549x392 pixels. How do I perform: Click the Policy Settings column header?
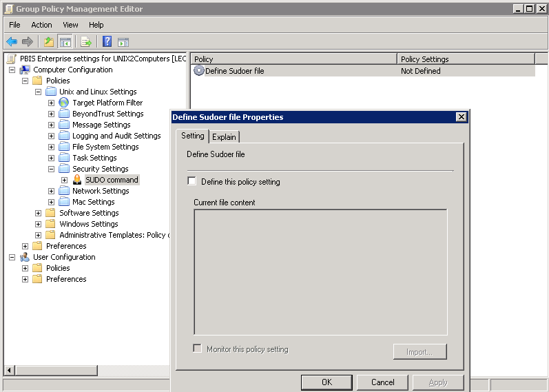(x=466, y=59)
